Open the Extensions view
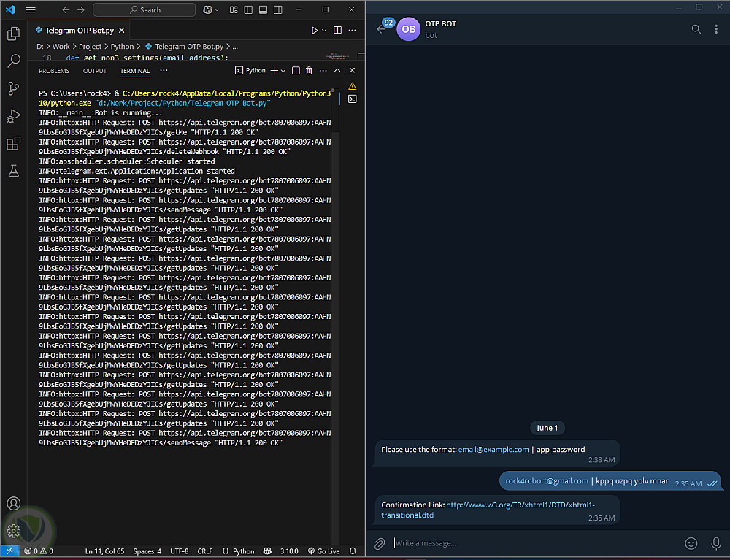730x560 pixels. 13,144
